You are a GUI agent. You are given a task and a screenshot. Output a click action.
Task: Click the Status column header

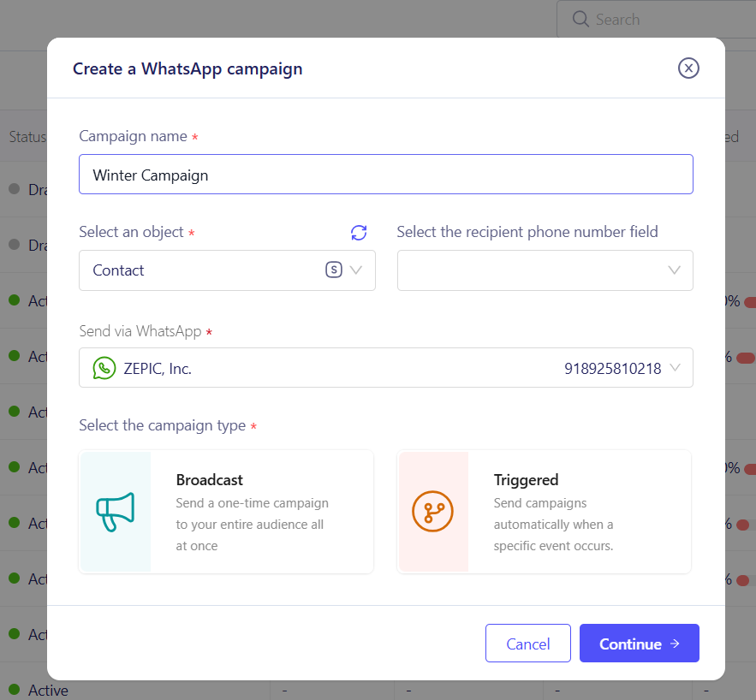[x=27, y=137]
